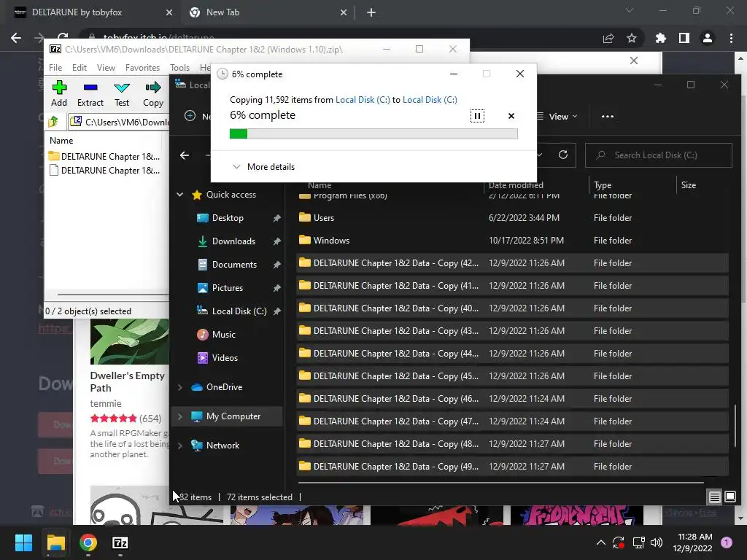Refresh the File Explorer folder
Viewport: 747px width, 560px height.
pyautogui.click(x=563, y=155)
